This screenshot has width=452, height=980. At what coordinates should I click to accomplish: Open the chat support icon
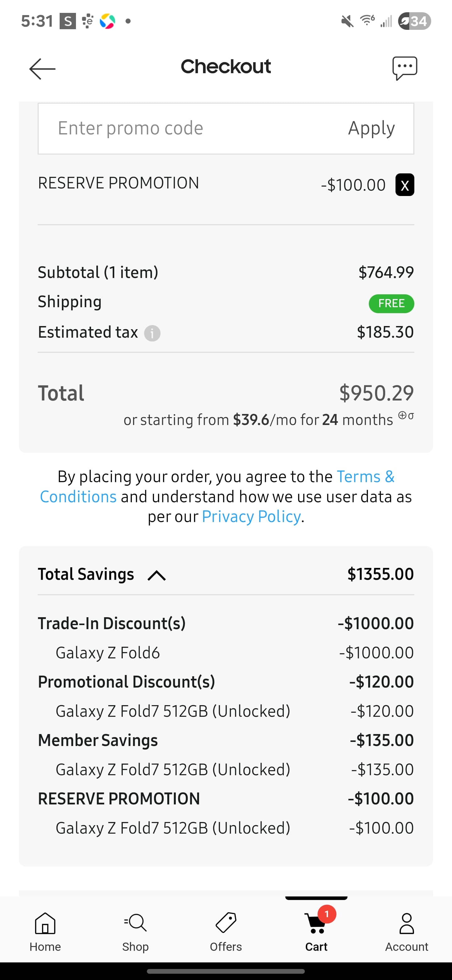pos(405,68)
